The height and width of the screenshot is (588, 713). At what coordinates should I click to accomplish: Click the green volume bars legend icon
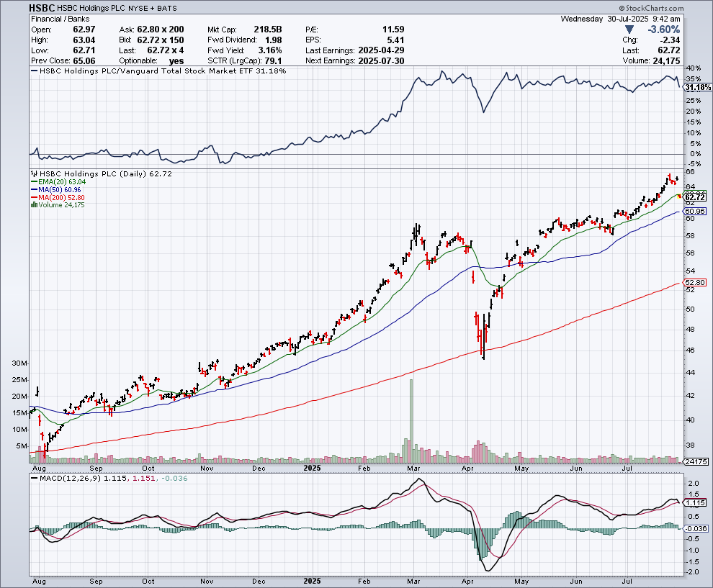coord(34,205)
